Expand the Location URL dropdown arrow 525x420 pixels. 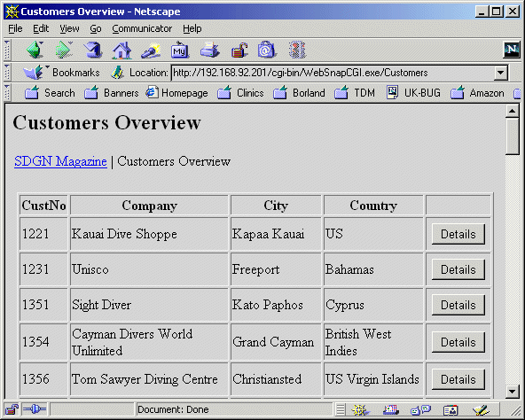point(500,73)
